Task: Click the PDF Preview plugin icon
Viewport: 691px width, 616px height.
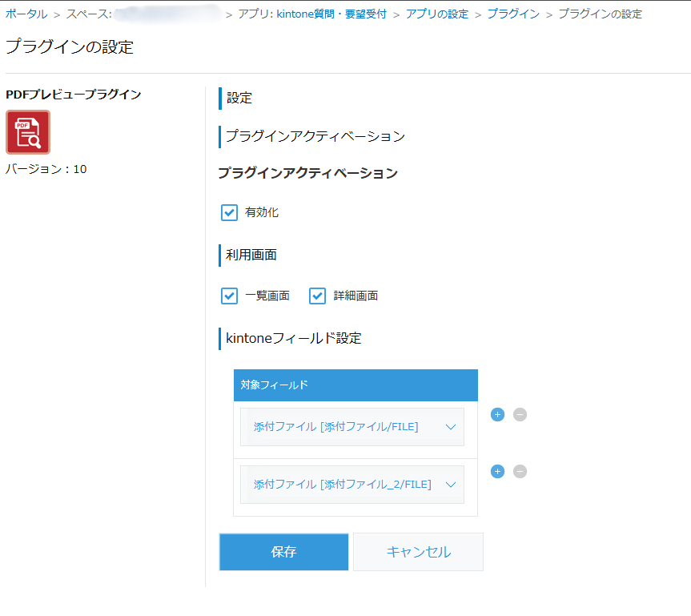Action: pyautogui.click(x=28, y=132)
